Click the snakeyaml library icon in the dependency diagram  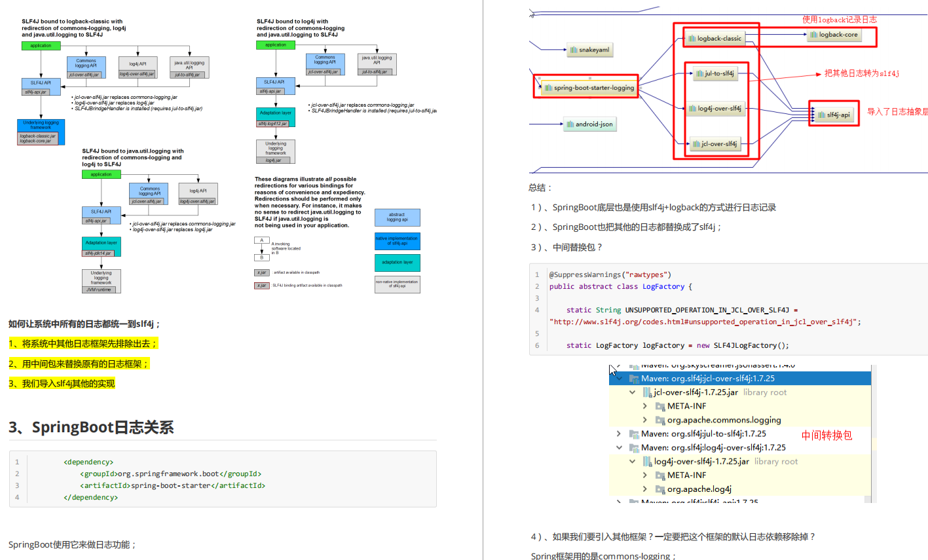point(574,50)
